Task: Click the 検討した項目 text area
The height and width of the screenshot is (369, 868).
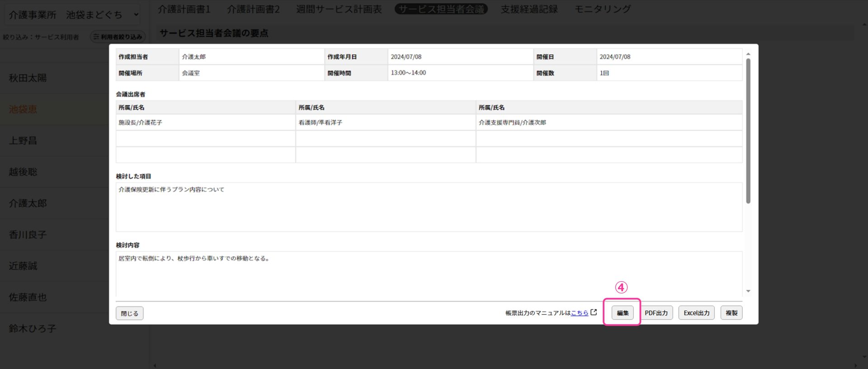Action: (429, 207)
